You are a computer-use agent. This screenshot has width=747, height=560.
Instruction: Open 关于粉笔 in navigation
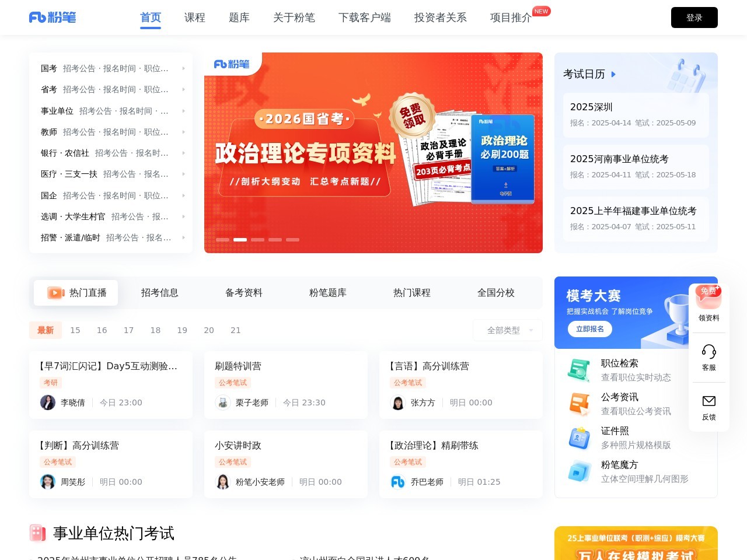294,17
